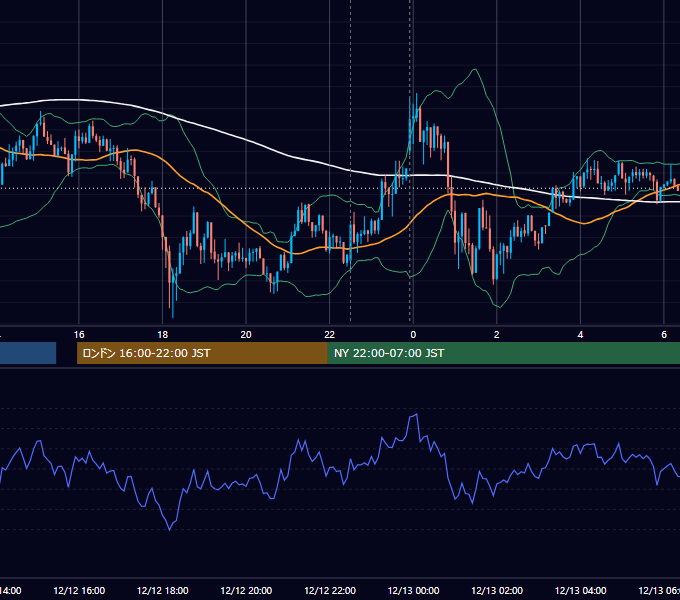The width and height of the screenshot is (680, 600).
Task: Click the hour label 20 on chart axis
Action: click(x=246, y=335)
